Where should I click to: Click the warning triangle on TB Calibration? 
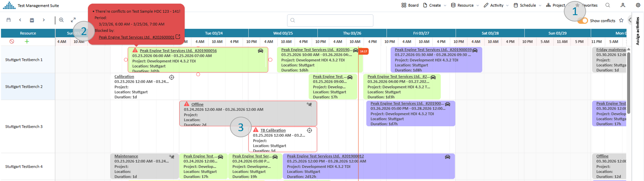[x=256, y=130]
